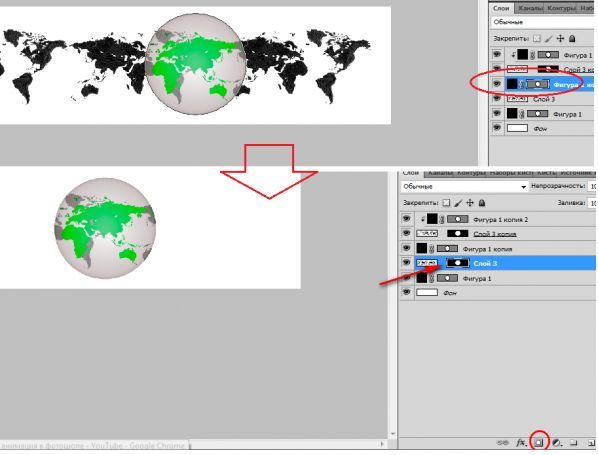598x455 pixels.
Task: Hide the Фон layer in lower panel
Action: click(407, 293)
